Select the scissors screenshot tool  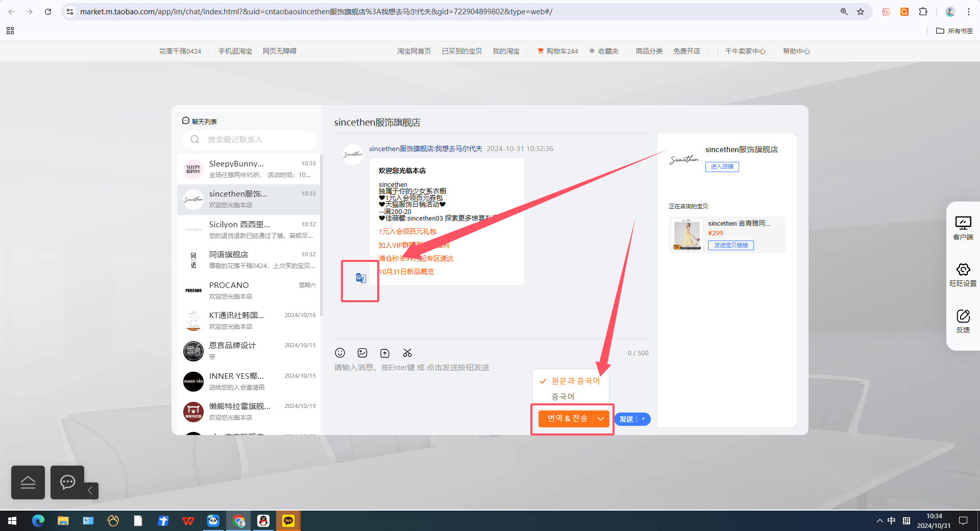coord(407,353)
